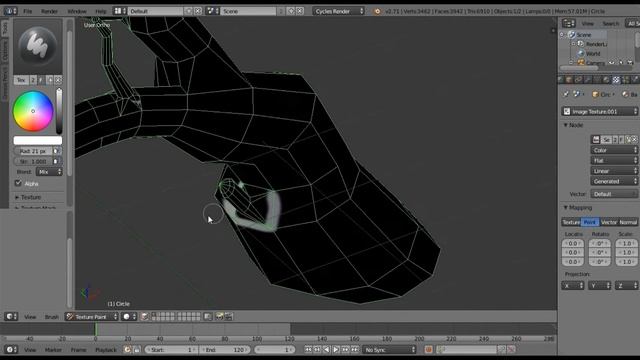Select the World item in outliner
Viewport: 640px width, 360px height.
coord(593,53)
